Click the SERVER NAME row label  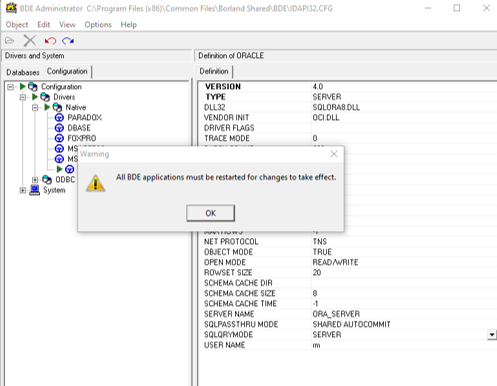point(229,314)
